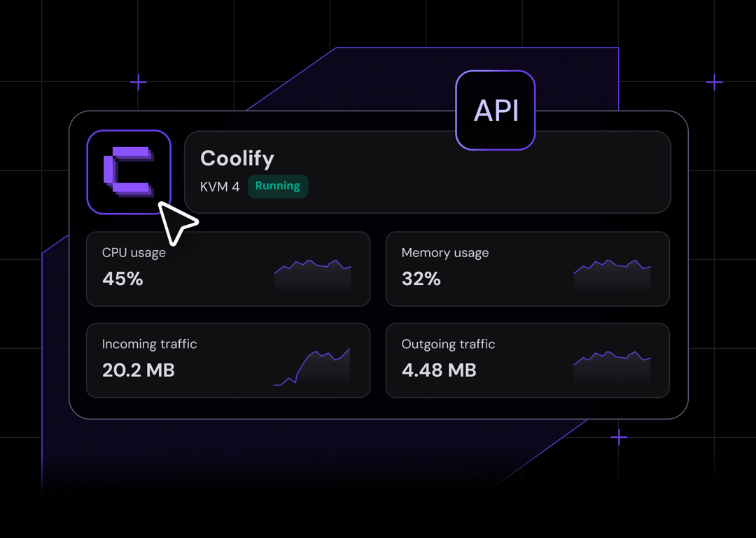The width and height of the screenshot is (756, 538).
Task: Click the Incoming traffic sparkline graph
Action: 312,366
